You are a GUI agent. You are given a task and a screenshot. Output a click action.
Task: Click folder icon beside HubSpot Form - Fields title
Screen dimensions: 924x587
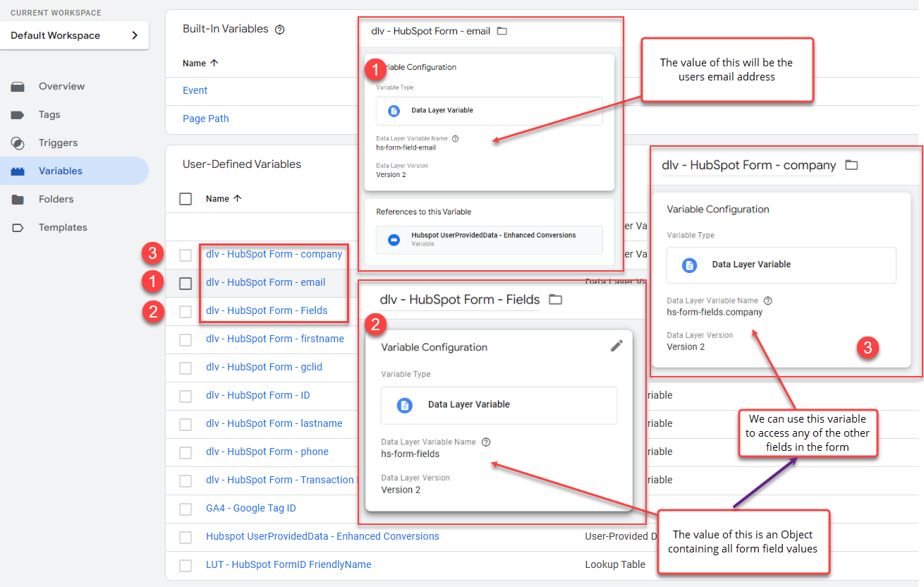[555, 300]
